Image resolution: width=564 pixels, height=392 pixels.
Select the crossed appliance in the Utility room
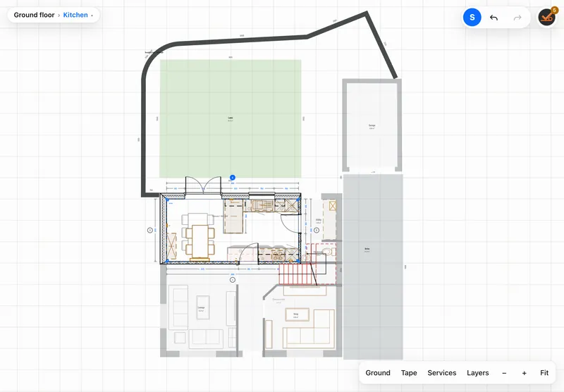click(332, 206)
